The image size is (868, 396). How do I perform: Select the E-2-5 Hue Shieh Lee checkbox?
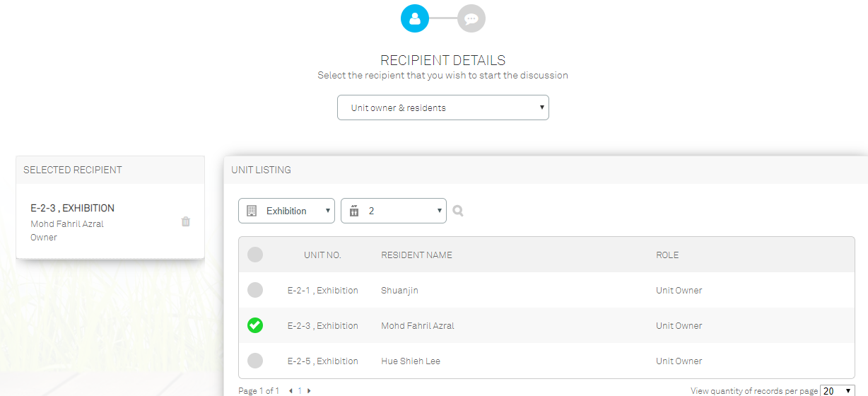tap(255, 361)
